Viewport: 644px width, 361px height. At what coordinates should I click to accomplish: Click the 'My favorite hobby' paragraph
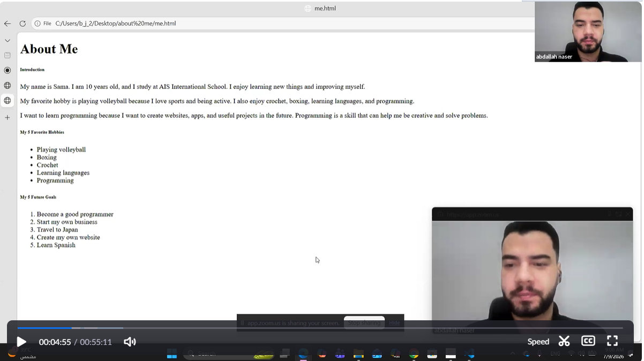(x=217, y=101)
